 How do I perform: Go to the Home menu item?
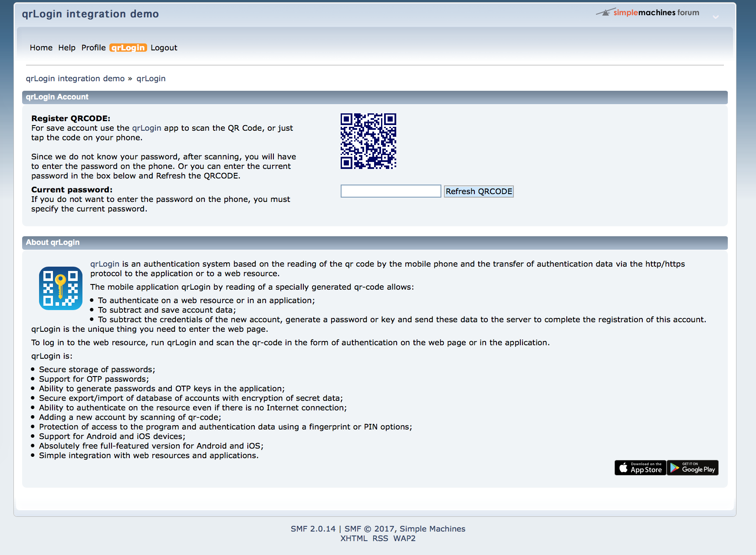click(41, 48)
